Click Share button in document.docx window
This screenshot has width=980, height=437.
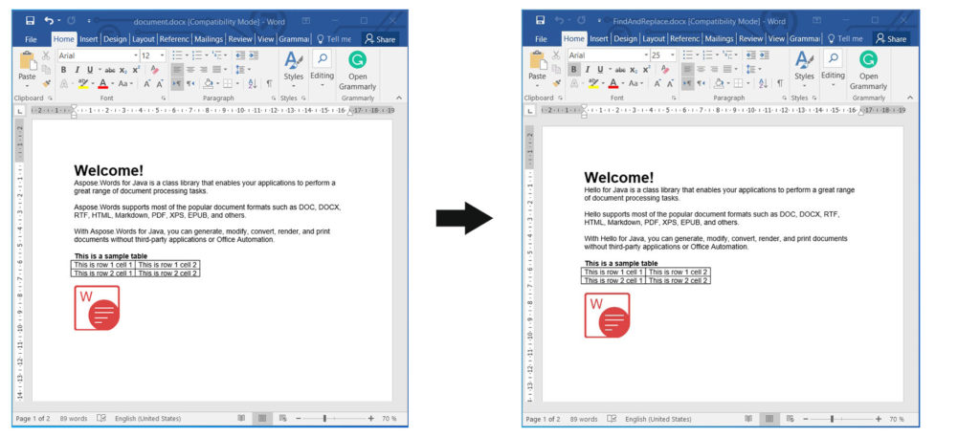coord(381,39)
